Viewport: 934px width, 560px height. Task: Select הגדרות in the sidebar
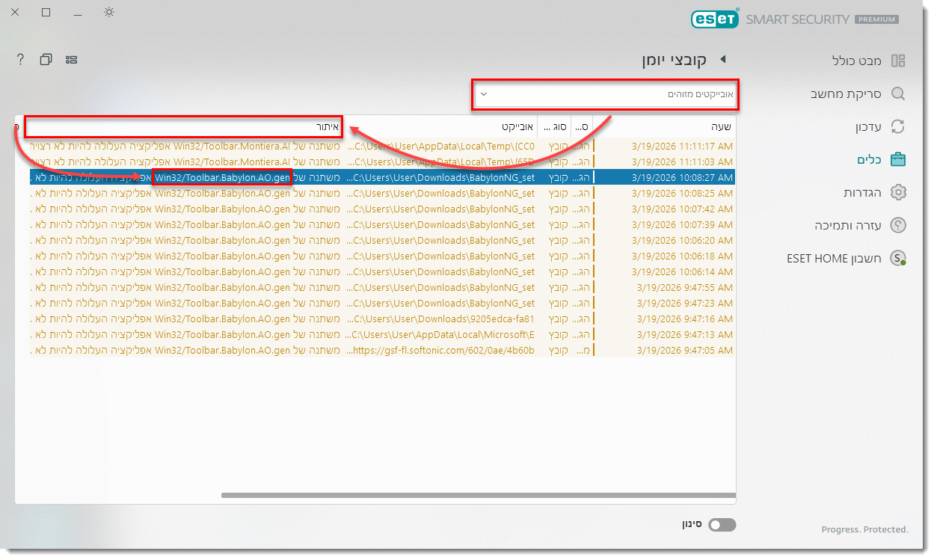coord(863,192)
